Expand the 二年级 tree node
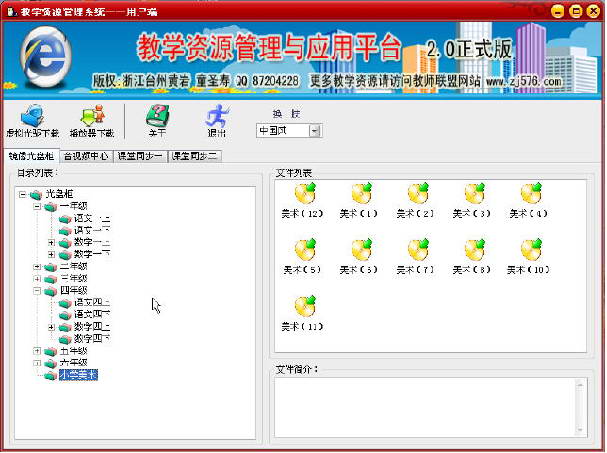The width and height of the screenshot is (607, 453). pyautogui.click(x=37, y=267)
